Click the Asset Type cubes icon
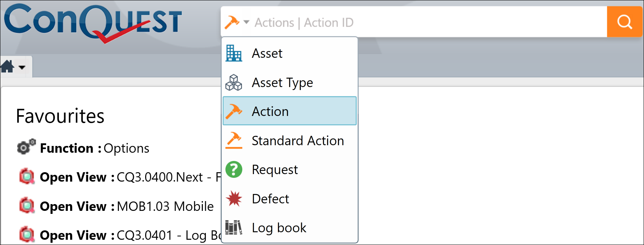 coord(234,82)
